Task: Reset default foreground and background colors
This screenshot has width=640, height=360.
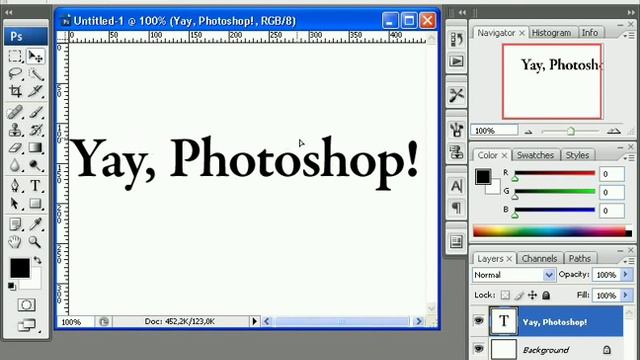Action: pyautogui.click(x=12, y=286)
